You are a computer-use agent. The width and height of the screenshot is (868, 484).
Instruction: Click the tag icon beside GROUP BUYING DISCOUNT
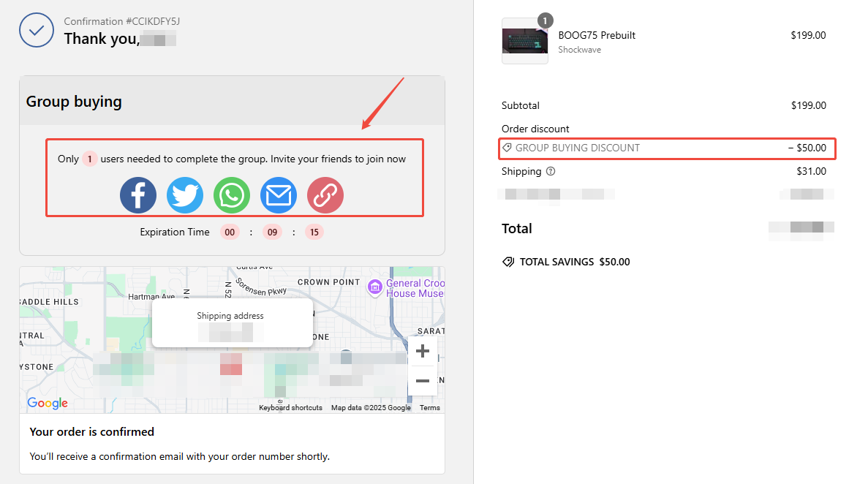[x=507, y=148]
